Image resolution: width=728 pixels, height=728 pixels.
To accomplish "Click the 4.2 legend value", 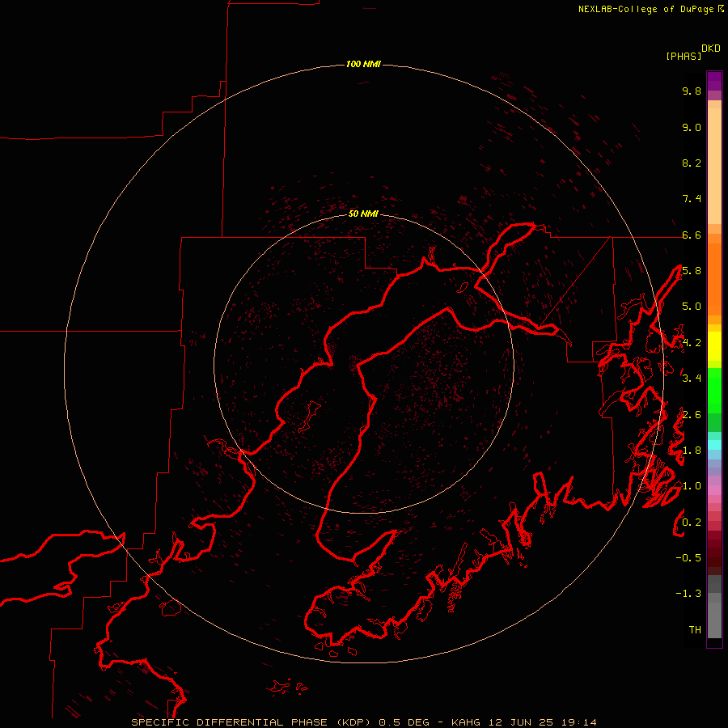I will point(692,343).
